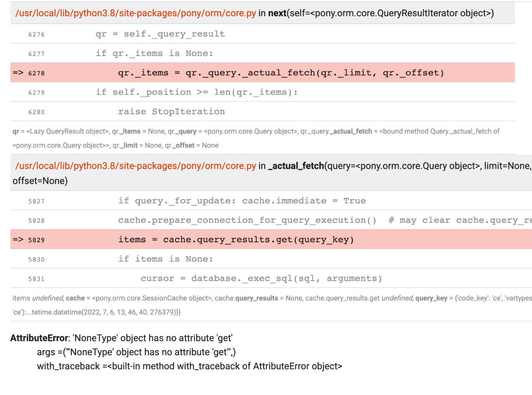Select the bold '_actual_fetch' function name in frame header

296,166
